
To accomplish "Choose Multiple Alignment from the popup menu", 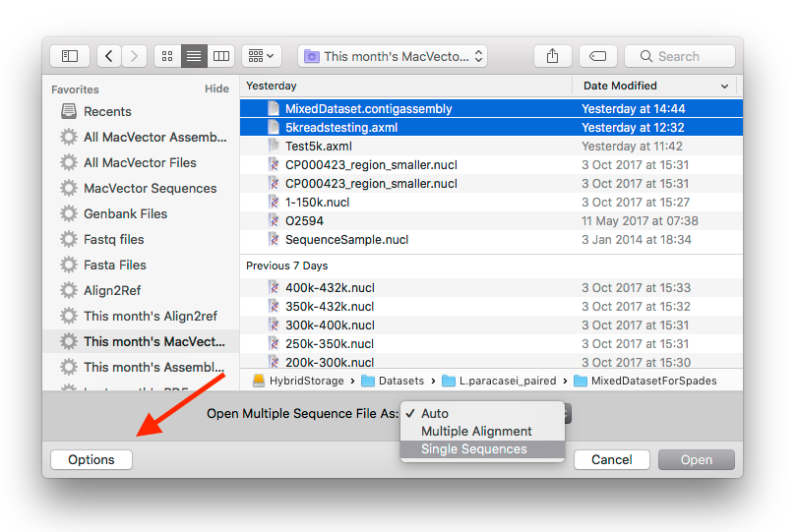I will [x=476, y=432].
